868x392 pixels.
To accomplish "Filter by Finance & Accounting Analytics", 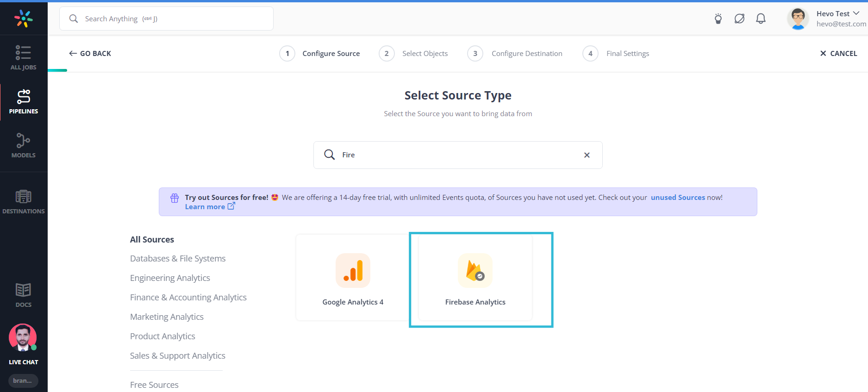I will [x=188, y=297].
